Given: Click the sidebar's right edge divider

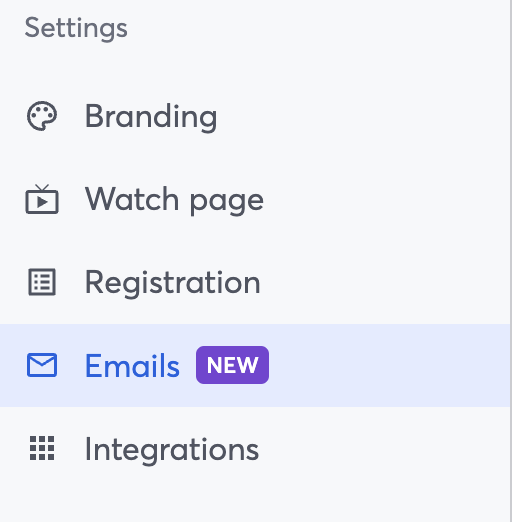Looking at the screenshot, I should tap(511, 261).
